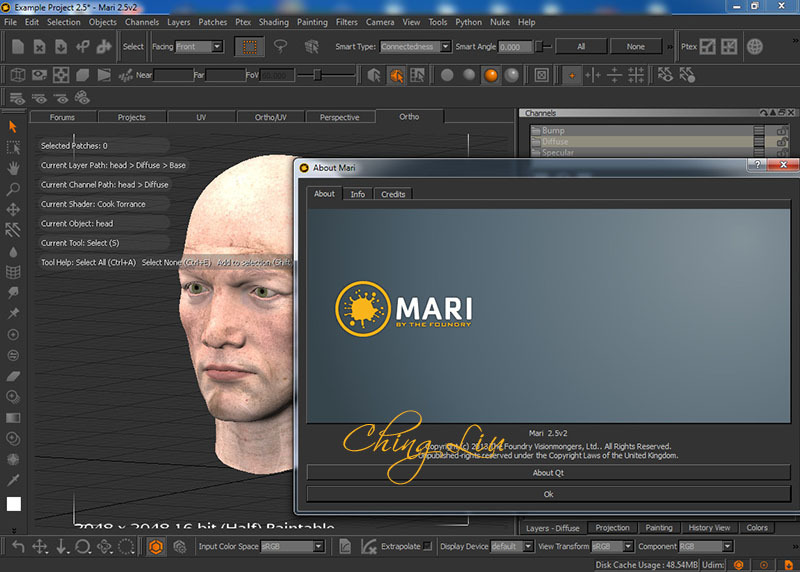Click the white foreground color swatch
Screen dimensions: 800x572
coord(14,504)
